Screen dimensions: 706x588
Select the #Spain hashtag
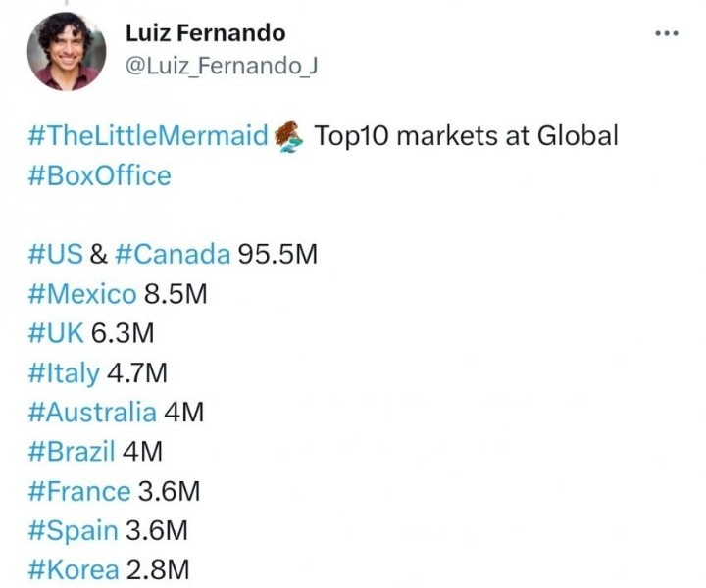point(75,530)
